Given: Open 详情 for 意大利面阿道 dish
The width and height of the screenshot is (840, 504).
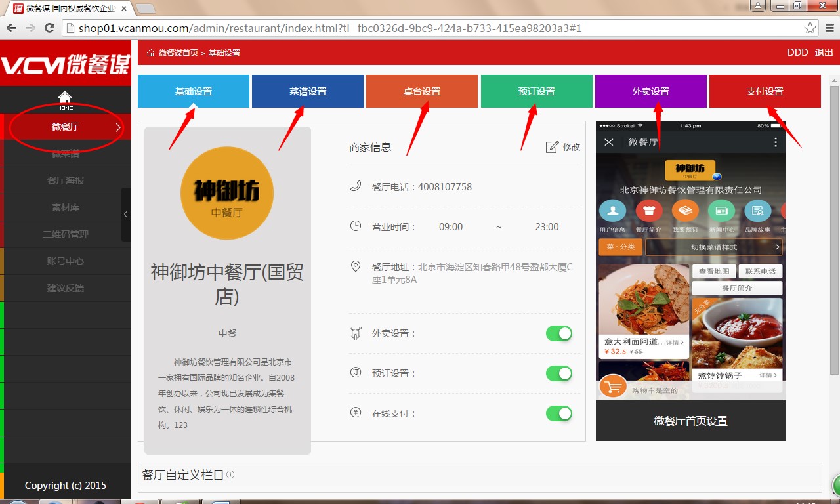Looking at the screenshot, I should pyautogui.click(x=675, y=342).
